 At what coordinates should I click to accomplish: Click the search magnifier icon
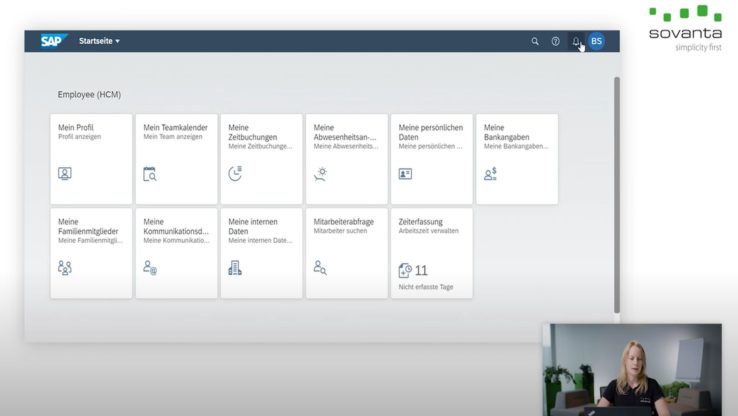point(535,41)
